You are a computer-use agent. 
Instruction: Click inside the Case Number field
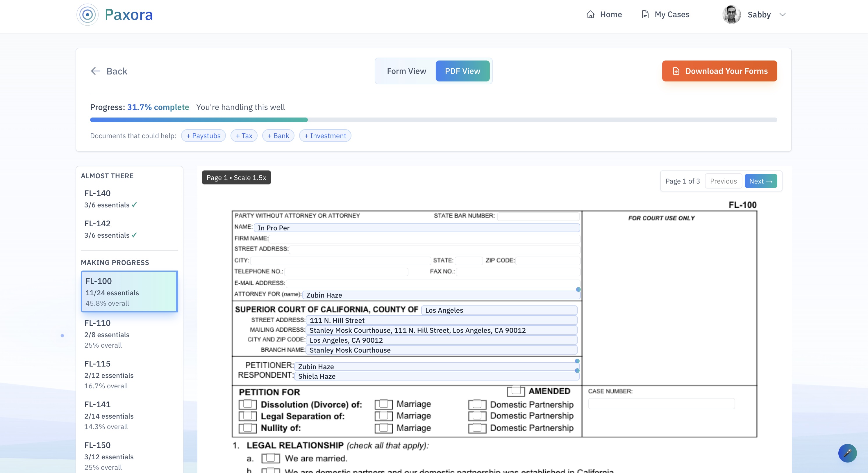pyautogui.click(x=661, y=403)
